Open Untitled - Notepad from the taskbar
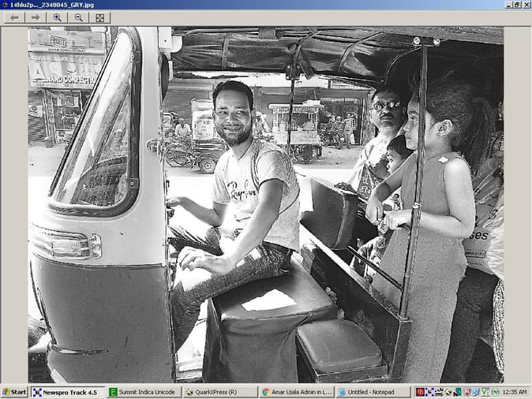 [372, 392]
